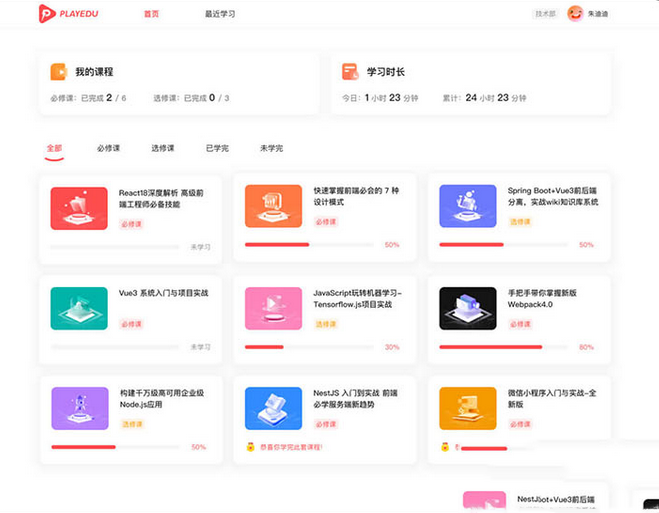Open the 微信小程序入门与实战 thumbnail
The image size is (659, 513).
468,408
